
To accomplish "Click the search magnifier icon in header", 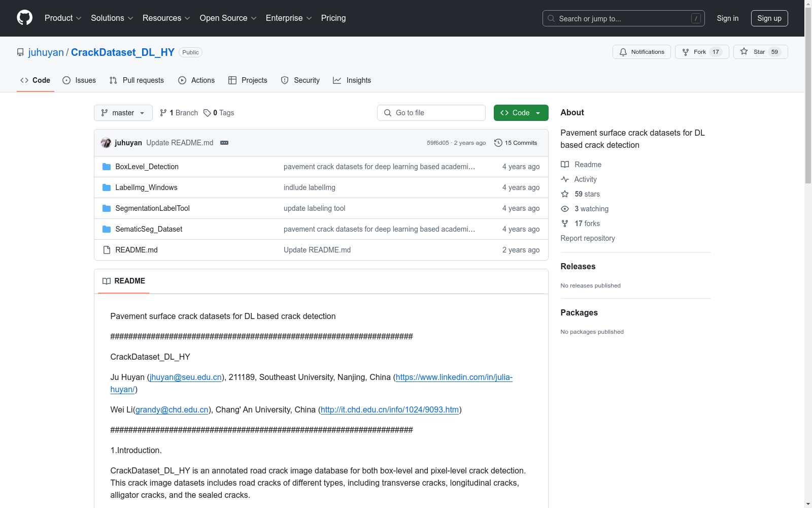I will (551, 18).
